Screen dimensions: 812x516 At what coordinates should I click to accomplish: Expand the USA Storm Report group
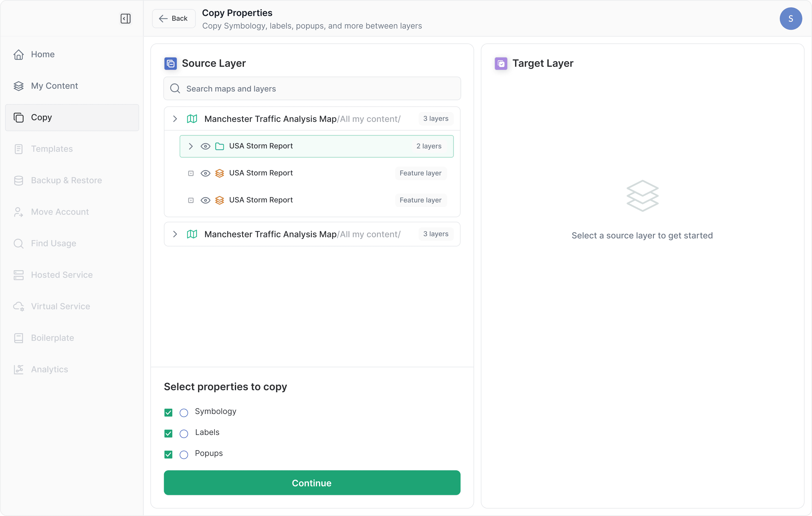[190, 146]
